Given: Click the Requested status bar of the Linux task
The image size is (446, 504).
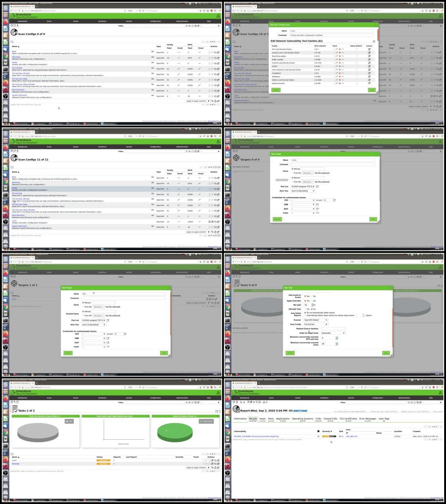Looking at the screenshot, I should point(104,460).
